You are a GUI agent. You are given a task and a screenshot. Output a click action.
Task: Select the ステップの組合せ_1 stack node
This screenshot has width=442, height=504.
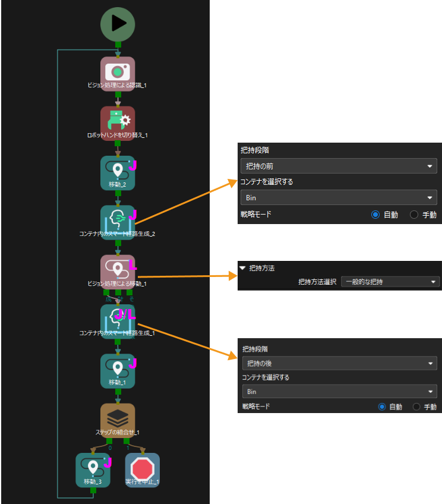(x=118, y=420)
